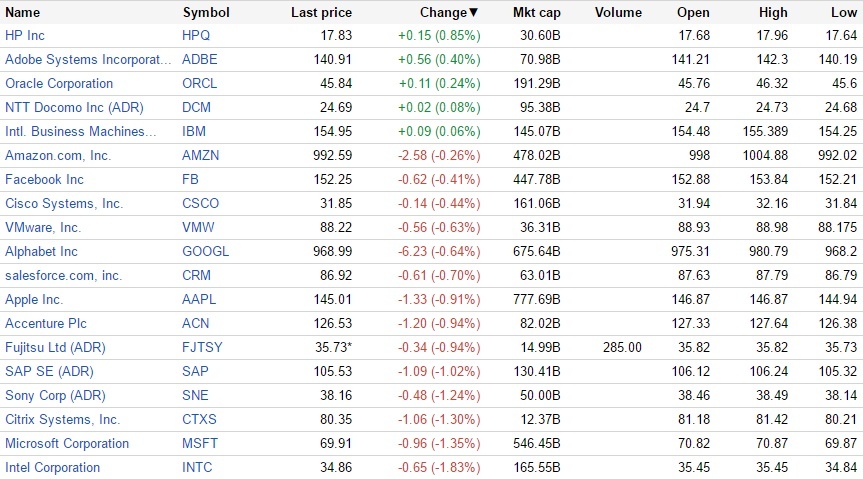Click the INTC ticker symbol
This screenshot has width=863, height=479.
[197, 467]
